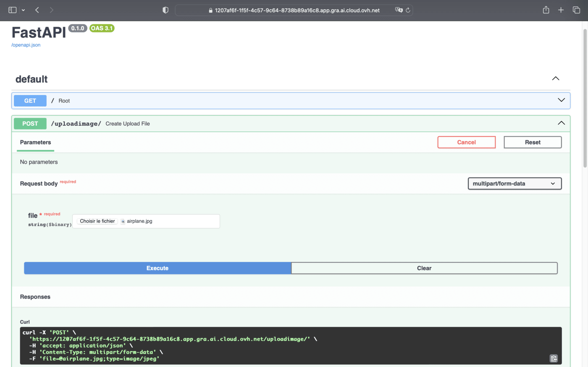Viewport: 588px width, 367px height.
Task: Open a new tab with plus icon
Action: click(x=561, y=10)
